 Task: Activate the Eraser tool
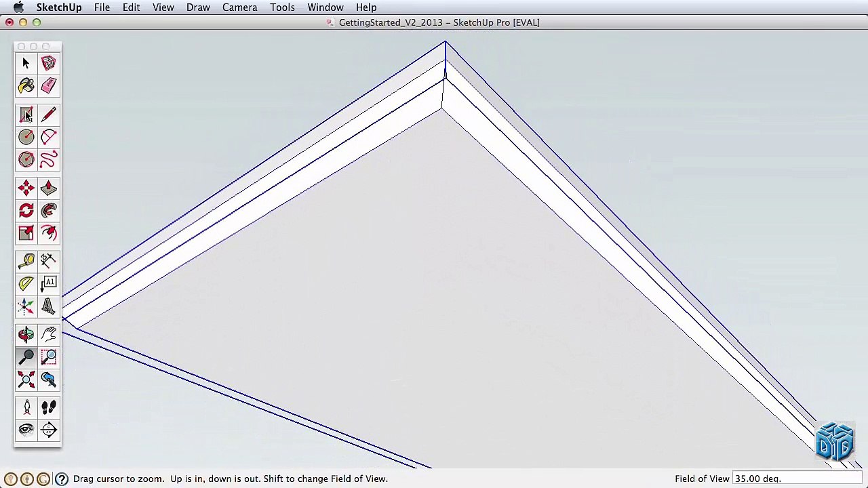[x=48, y=85]
